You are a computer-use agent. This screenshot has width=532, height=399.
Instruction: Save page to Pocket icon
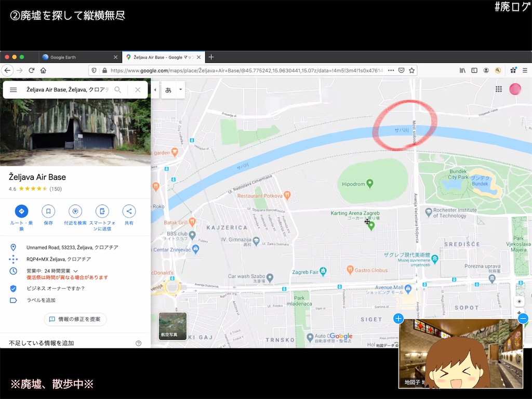(x=402, y=71)
